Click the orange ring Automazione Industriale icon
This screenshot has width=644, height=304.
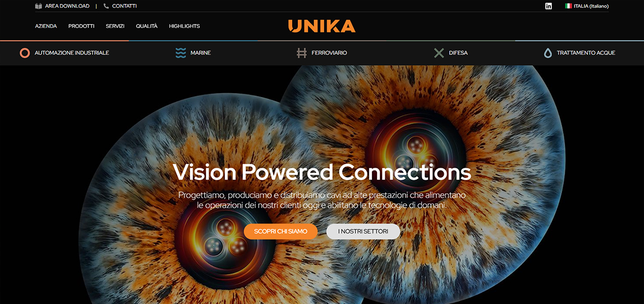pos(25,53)
